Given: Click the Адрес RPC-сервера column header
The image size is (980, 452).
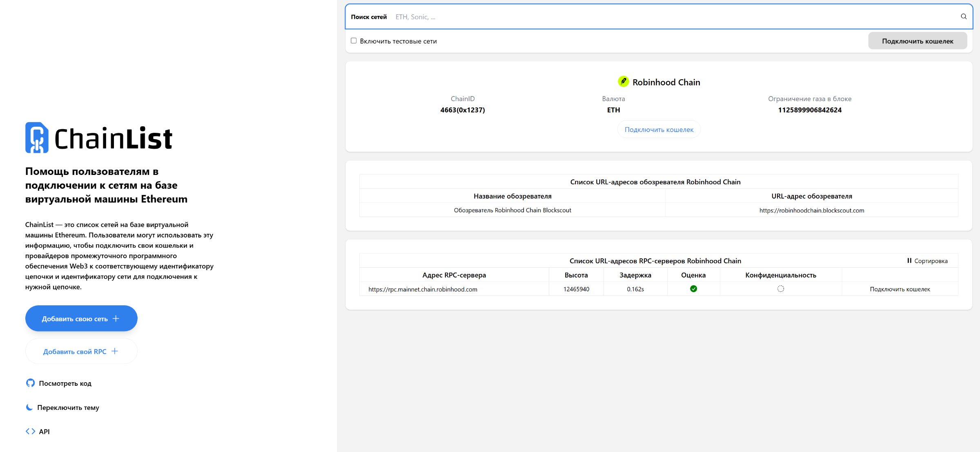Looking at the screenshot, I should [x=454, y=275].
